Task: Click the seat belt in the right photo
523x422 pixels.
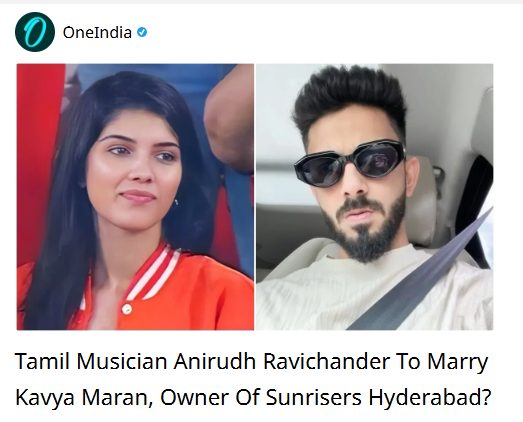Action: tap(421, 270)
